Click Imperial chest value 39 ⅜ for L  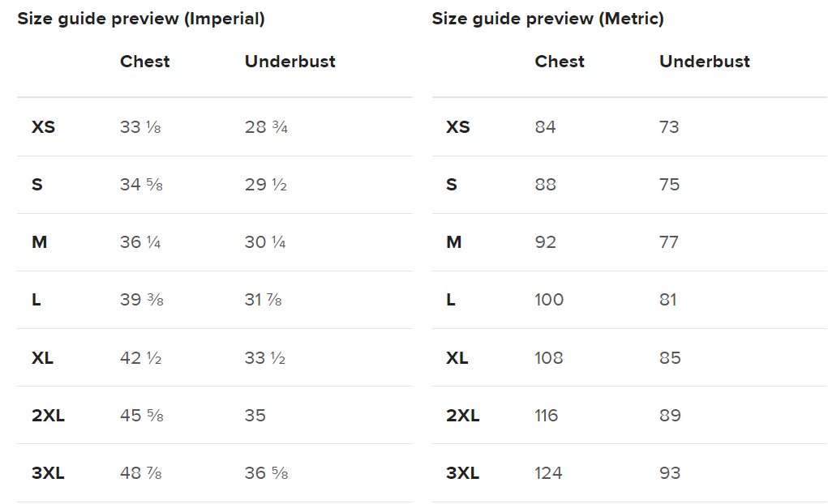(x=141, y=300)
